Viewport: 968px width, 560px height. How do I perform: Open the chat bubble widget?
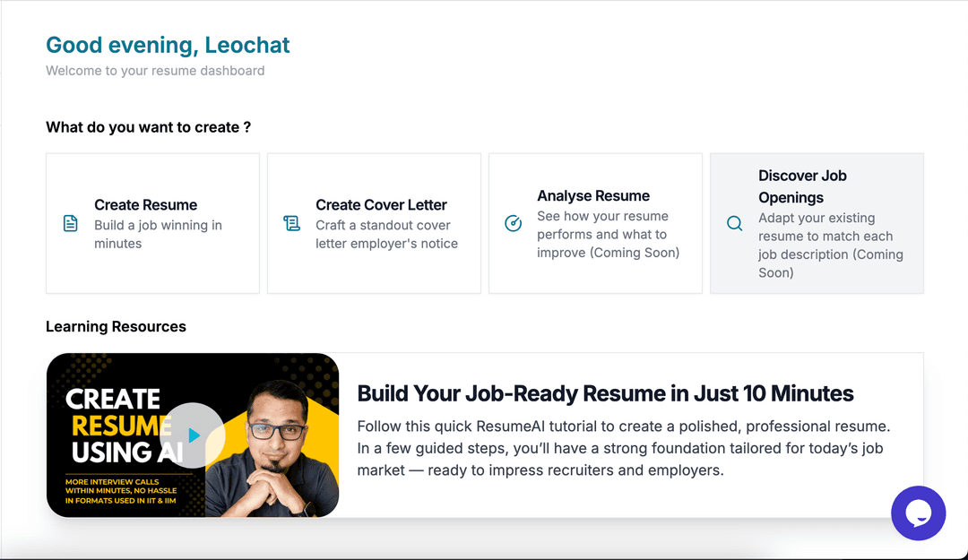click(918, 513)
